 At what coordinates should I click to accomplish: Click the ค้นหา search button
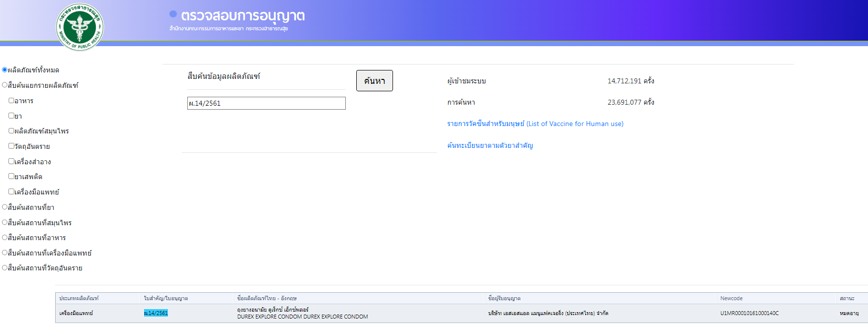click(374, 81)
